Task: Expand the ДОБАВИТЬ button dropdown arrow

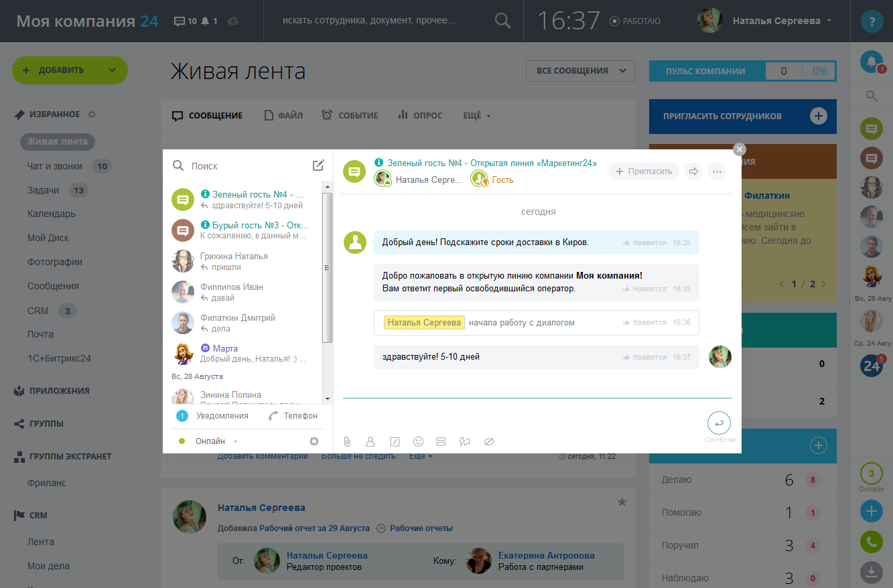Action: [112, 70]
